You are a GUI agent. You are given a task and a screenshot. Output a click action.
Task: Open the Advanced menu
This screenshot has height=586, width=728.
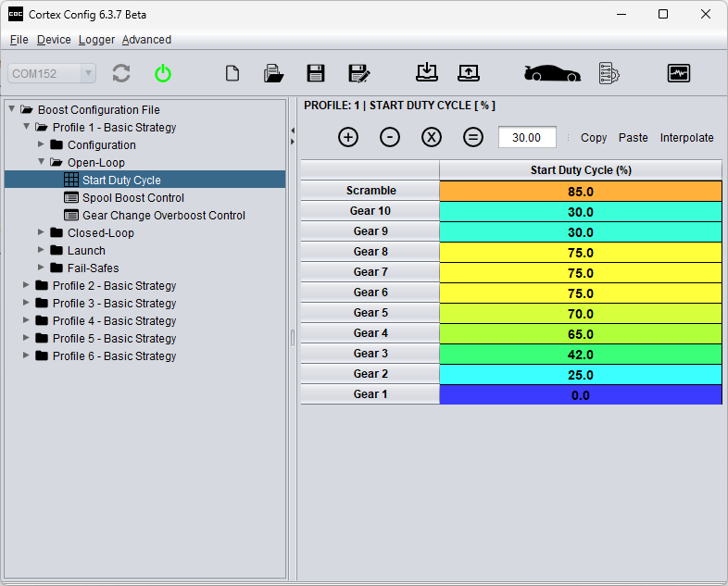click(146, 40)
